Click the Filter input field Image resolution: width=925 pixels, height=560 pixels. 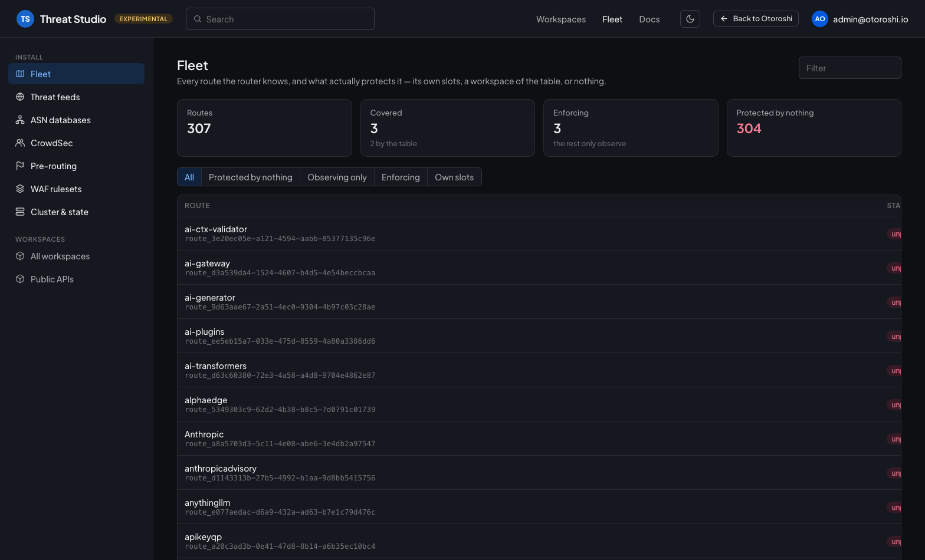850,68
